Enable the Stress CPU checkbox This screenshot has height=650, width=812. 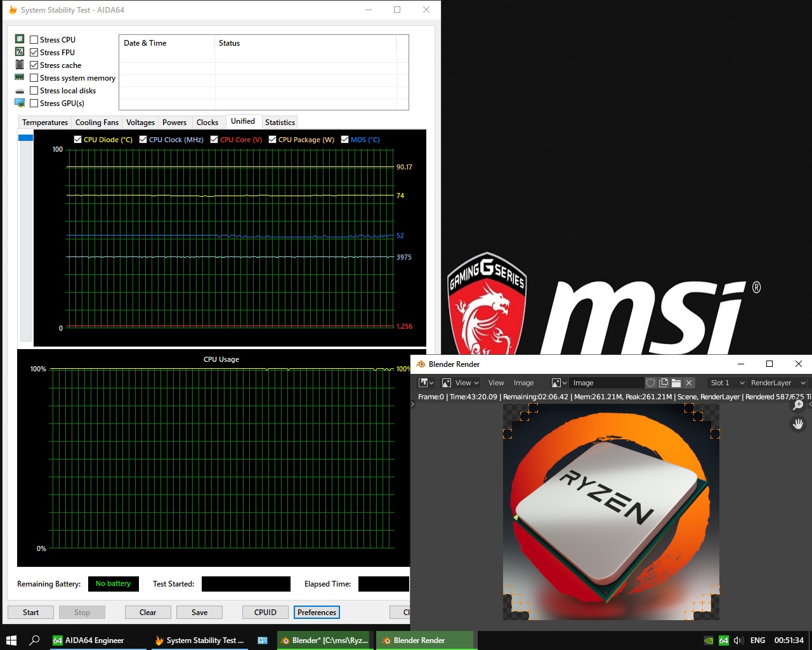(34, 40)
